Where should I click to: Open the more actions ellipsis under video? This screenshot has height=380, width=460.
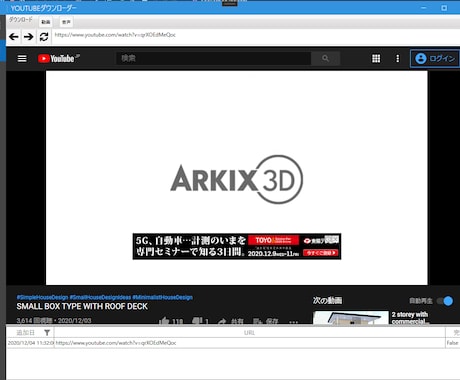click(293, 322)
